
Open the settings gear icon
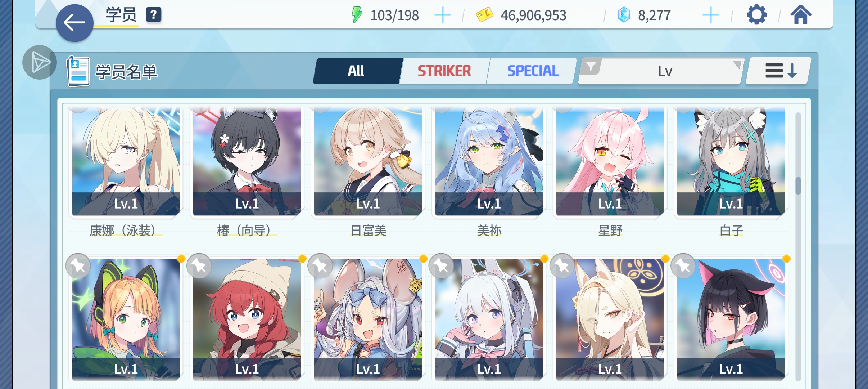[x=756, y=15]
